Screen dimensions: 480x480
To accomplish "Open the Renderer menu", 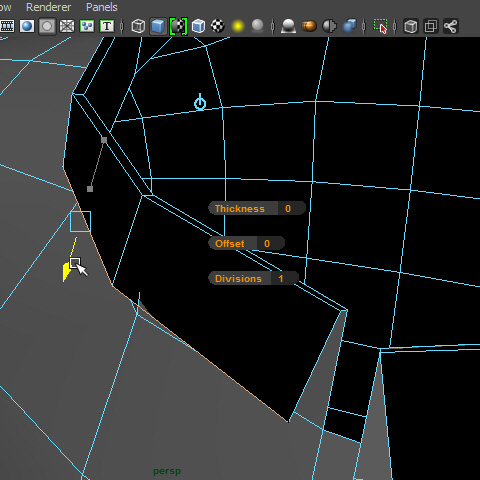I will point(49,7).
